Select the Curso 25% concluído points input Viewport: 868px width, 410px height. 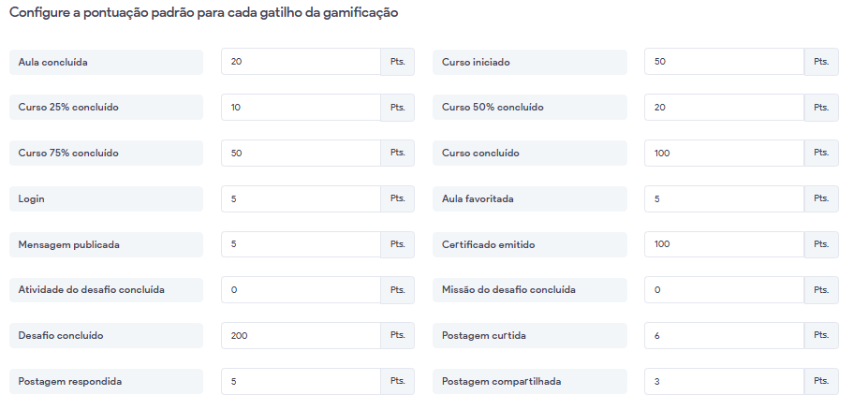coord(301,108)
